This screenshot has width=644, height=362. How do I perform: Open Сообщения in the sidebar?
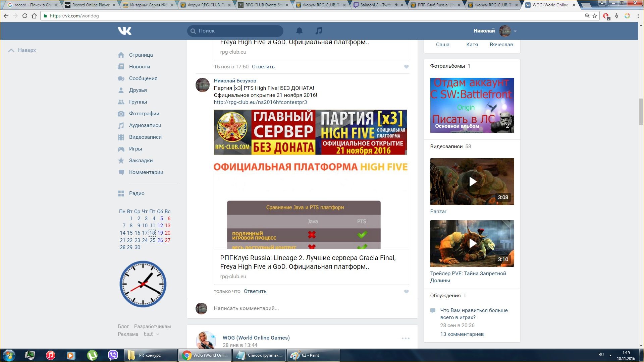point(143,78)
